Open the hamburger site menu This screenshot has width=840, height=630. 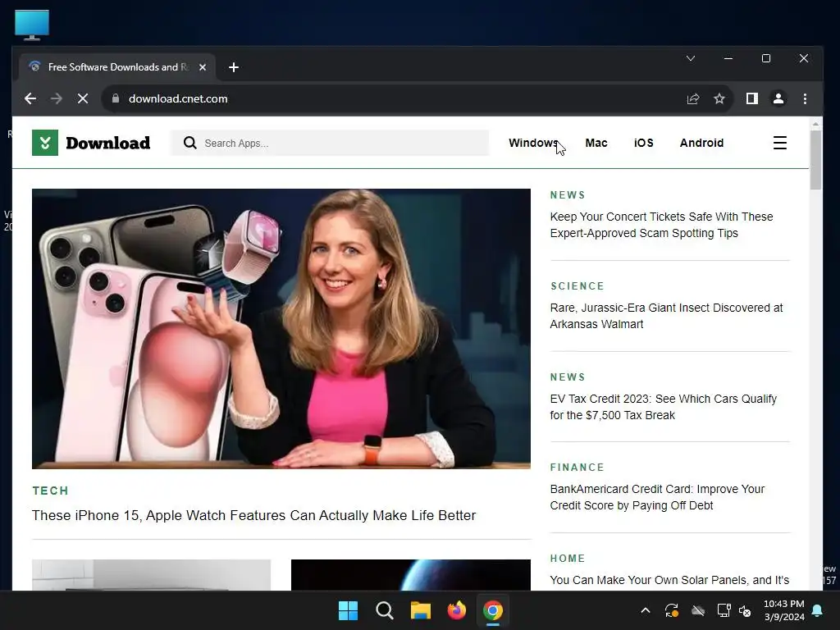pos(780,143)
